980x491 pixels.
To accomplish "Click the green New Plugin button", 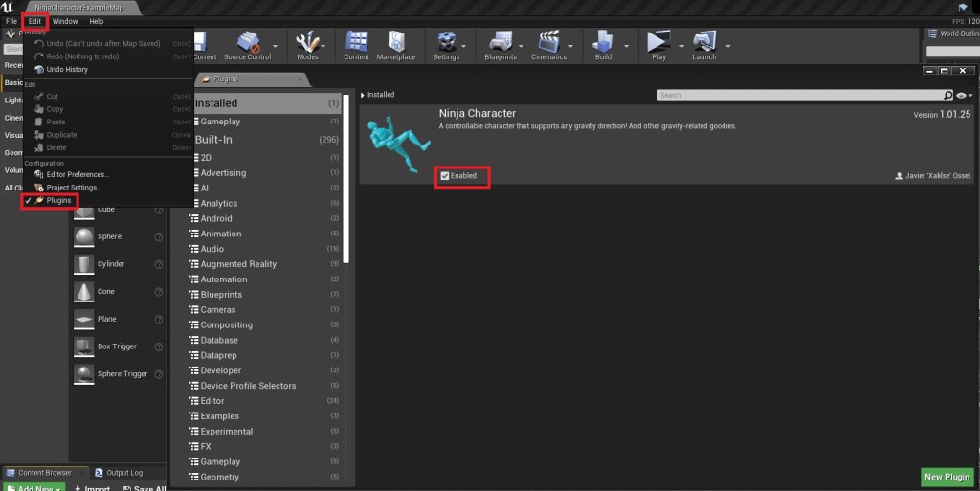I will pos(947,477).
